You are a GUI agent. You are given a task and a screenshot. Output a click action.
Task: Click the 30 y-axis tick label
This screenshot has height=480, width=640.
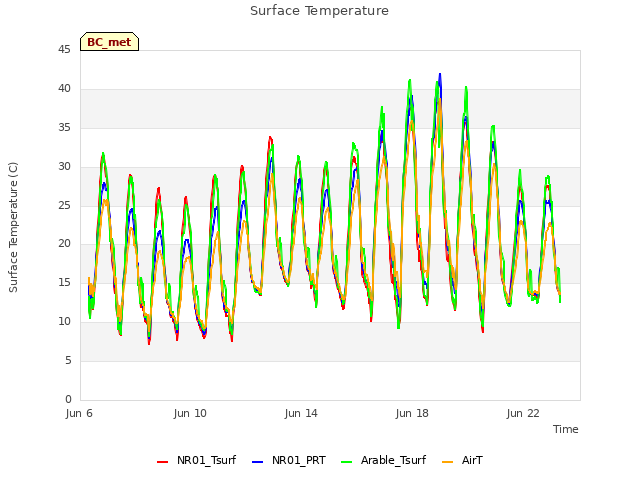64,167
